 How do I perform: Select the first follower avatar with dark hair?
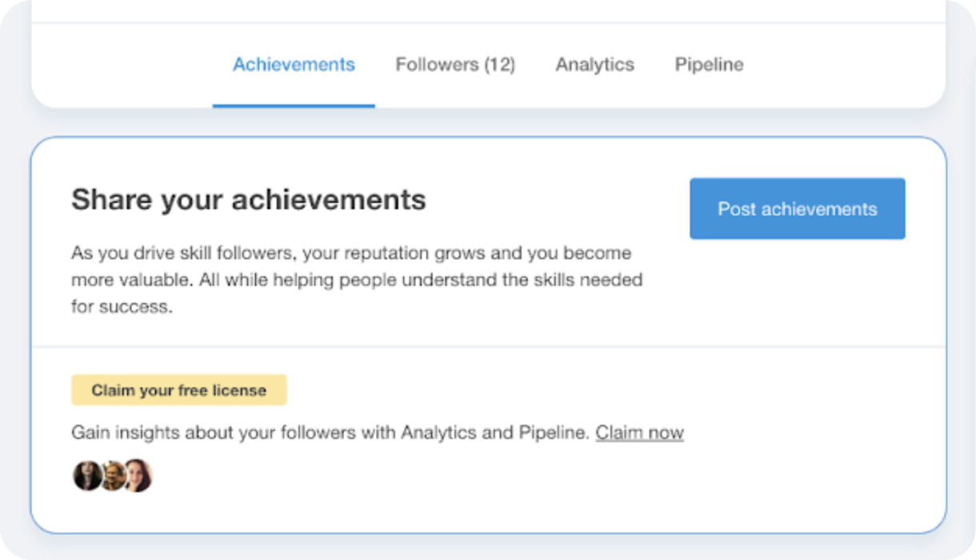click(86, 476)
